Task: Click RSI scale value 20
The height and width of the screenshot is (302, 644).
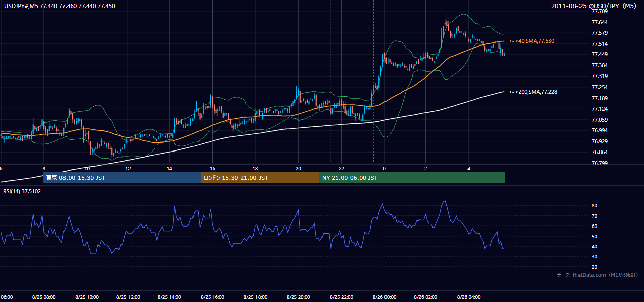Action: coord(594,267)
